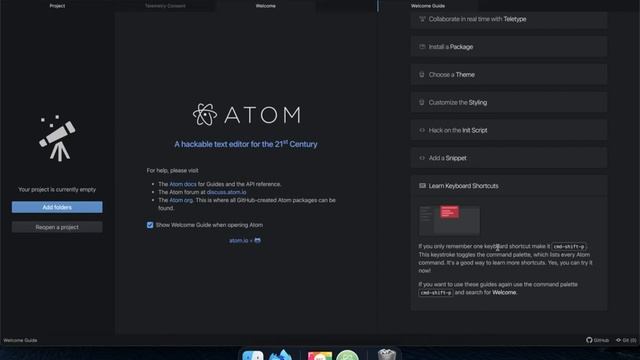
Task: Expand the Add a Snippet section
Action: pos(509,158)
